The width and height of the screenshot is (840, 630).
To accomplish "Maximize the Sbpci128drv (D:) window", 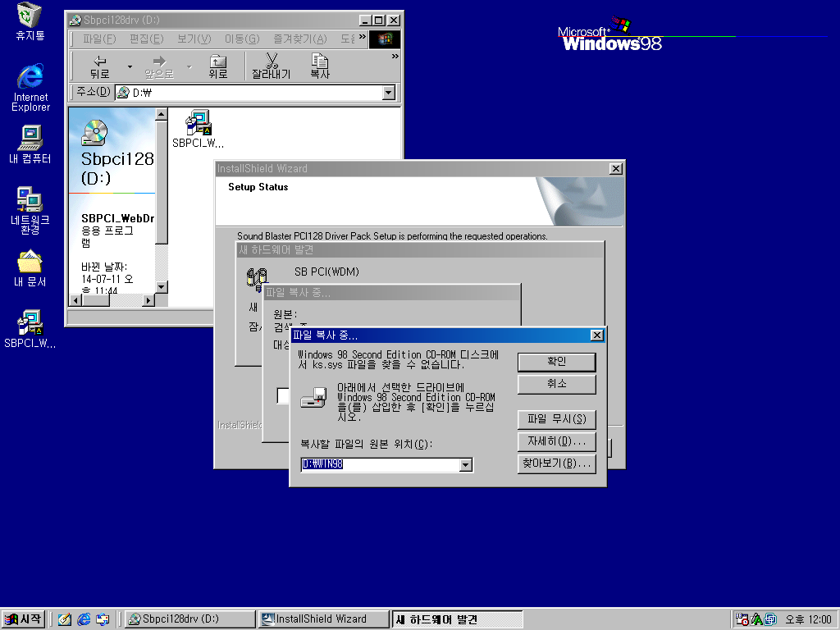I will point(379,21).
